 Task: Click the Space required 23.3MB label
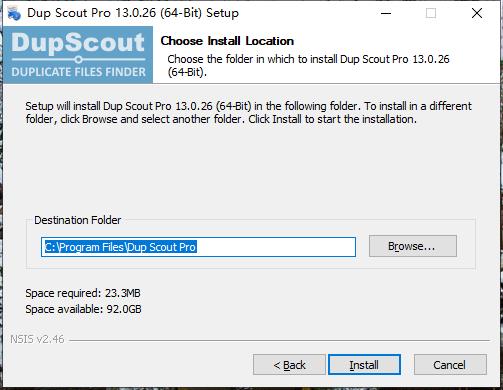(x=83, y=293)
